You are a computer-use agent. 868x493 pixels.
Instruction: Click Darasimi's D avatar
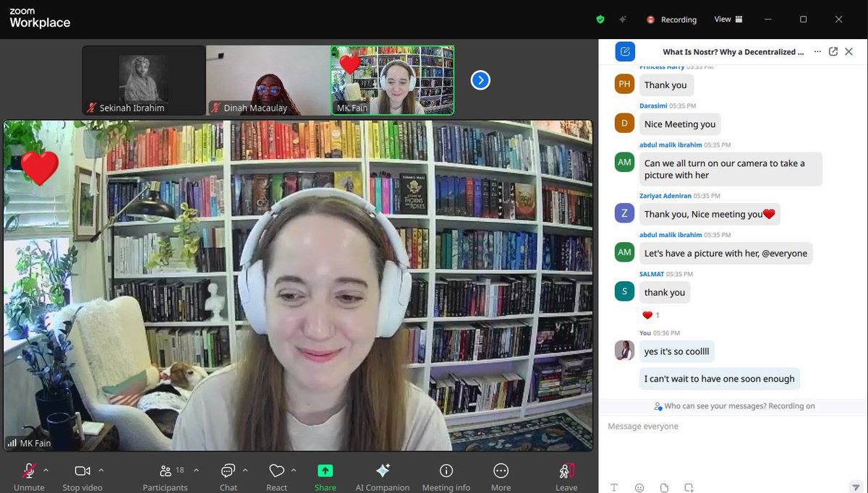point(624,124)
